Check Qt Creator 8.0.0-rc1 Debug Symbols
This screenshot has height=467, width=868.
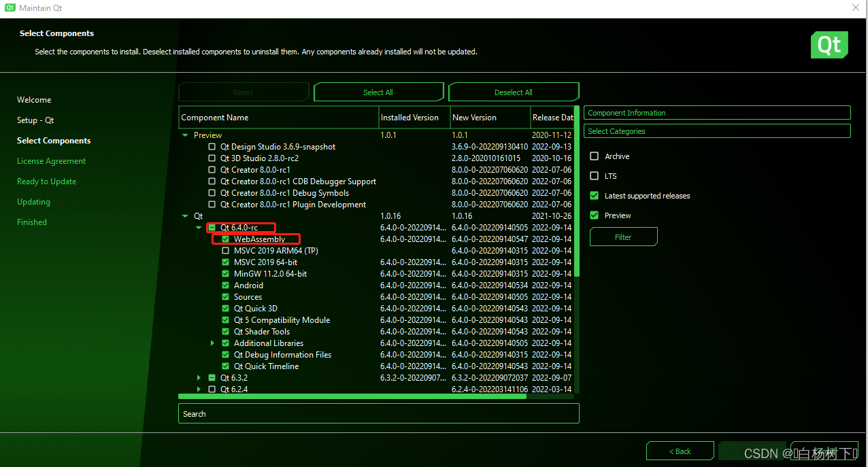click(212, 193)
